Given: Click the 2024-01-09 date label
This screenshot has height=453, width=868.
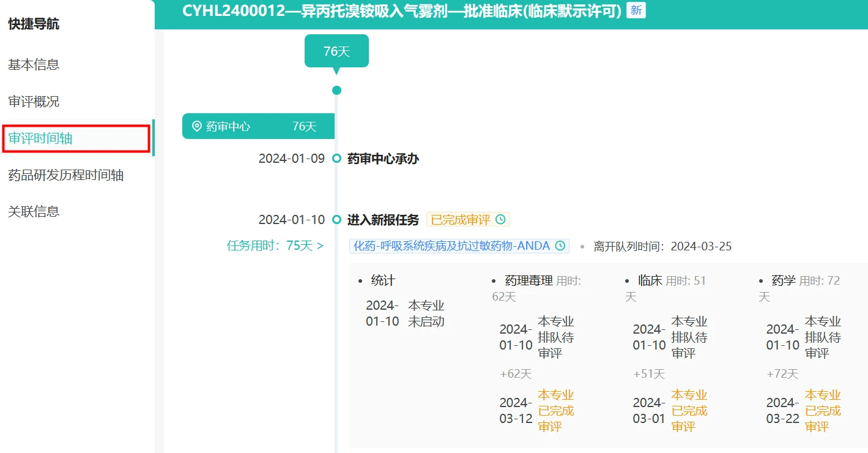Looking at the screenshot, I should 292,159.
